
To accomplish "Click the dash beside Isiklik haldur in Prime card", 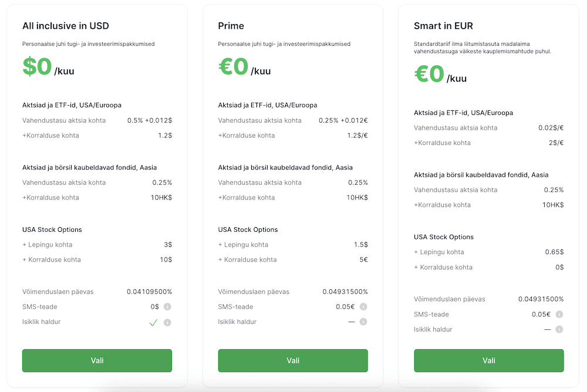I will coord(351,322).
